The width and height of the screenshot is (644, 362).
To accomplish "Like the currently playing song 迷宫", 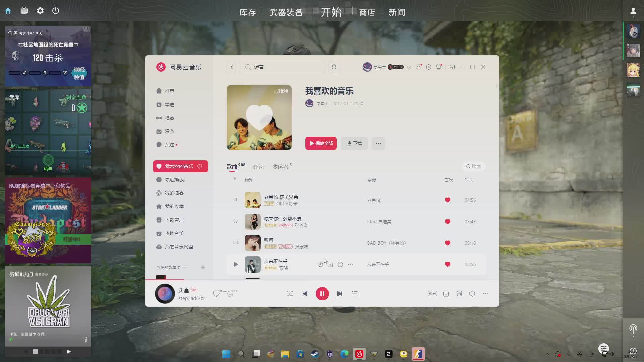I will pos(216,294).
